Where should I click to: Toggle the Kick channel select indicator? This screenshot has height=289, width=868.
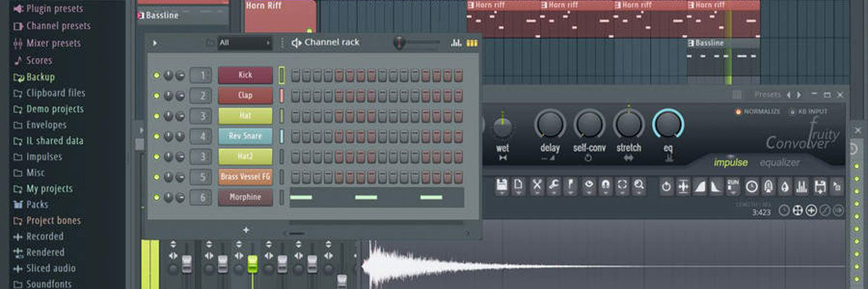click(281, 75)
